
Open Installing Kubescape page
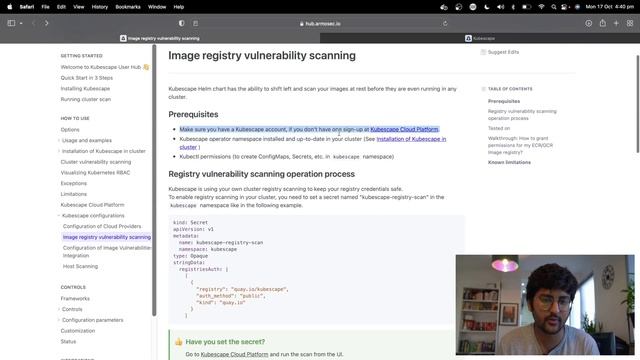click(85, 89)
